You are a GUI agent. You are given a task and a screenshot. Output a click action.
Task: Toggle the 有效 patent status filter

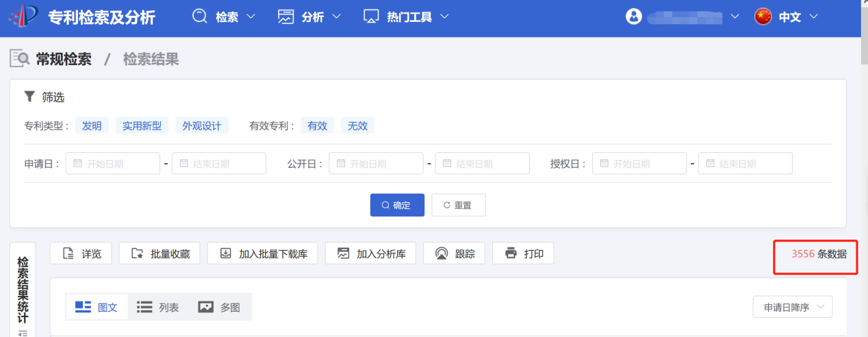[x=317, y=125]
